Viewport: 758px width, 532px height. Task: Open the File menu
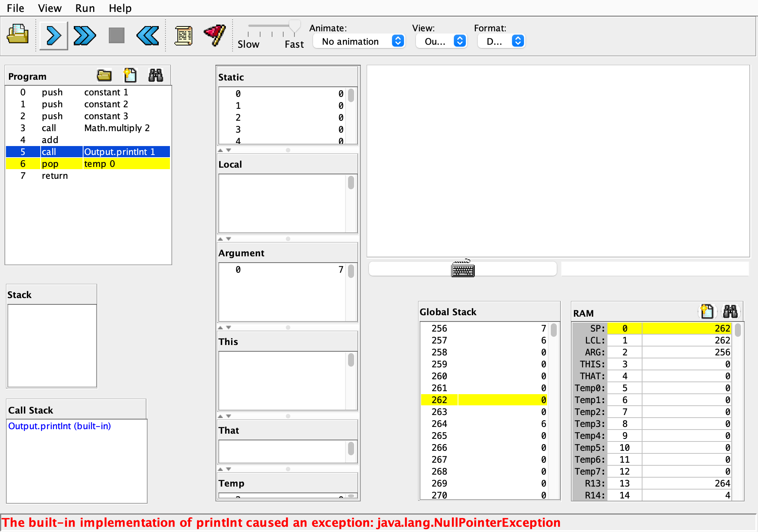coord(15,8)
